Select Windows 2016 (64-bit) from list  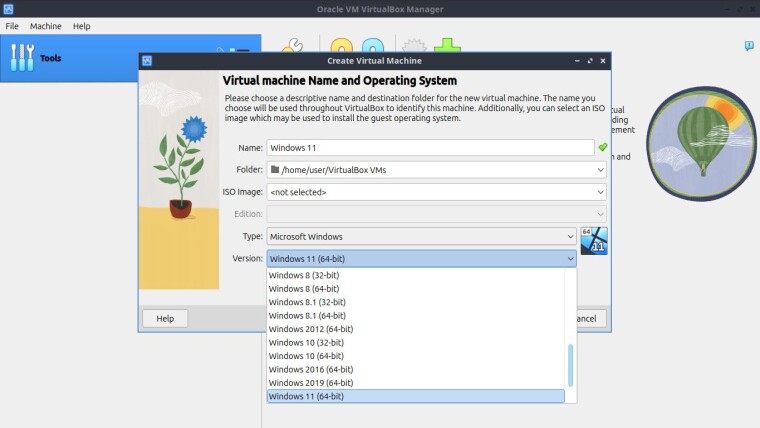point(416,369)
